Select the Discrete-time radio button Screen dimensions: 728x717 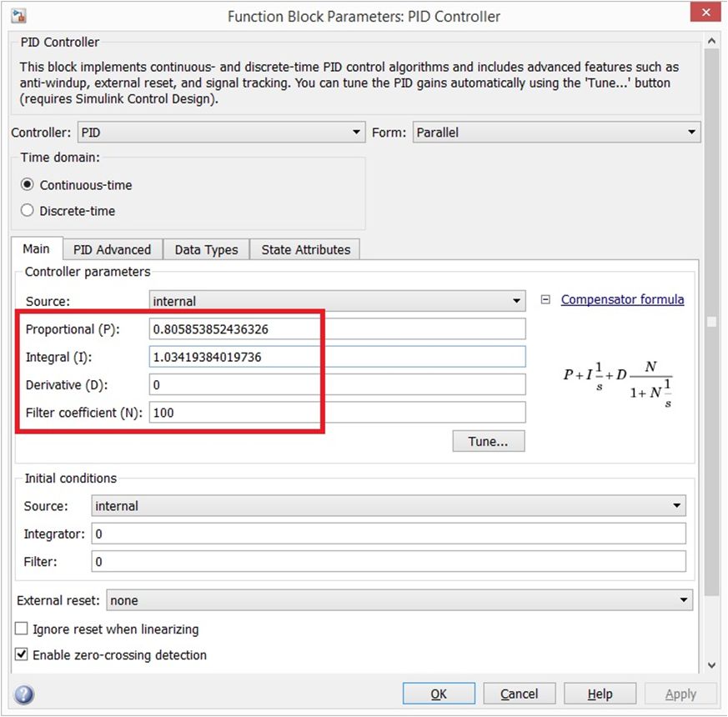[x=28, y=210]
